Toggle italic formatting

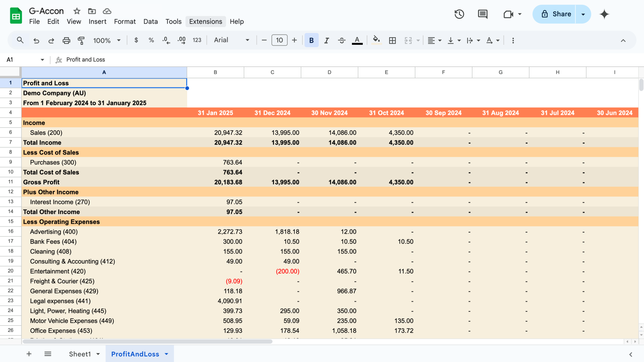click(326, 40)
